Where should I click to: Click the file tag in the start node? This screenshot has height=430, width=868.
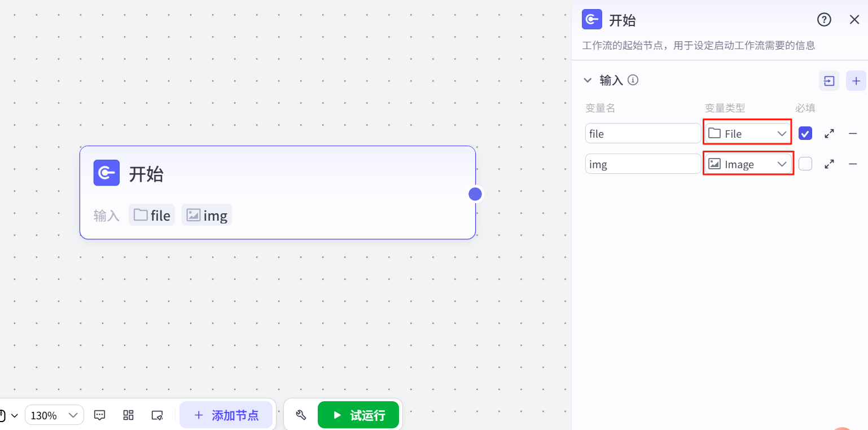[152, 215]
